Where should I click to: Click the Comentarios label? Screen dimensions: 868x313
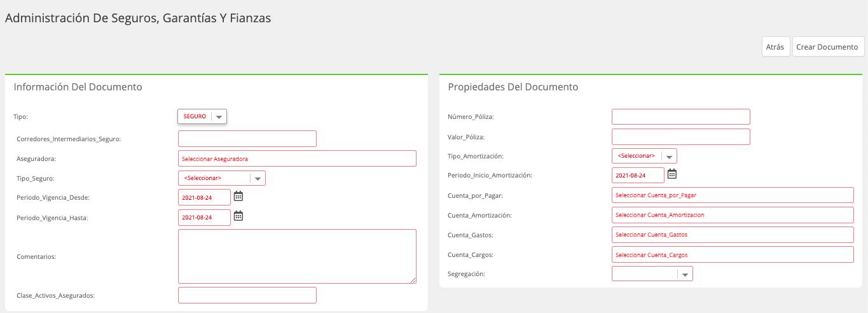click(x=36, y=257)
